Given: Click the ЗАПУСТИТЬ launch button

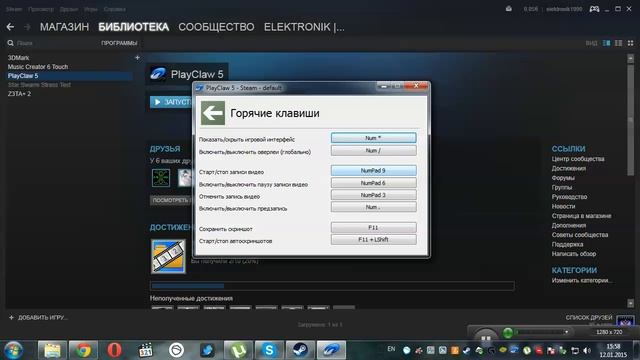Looking at the screenshot, I should (171, 102).
